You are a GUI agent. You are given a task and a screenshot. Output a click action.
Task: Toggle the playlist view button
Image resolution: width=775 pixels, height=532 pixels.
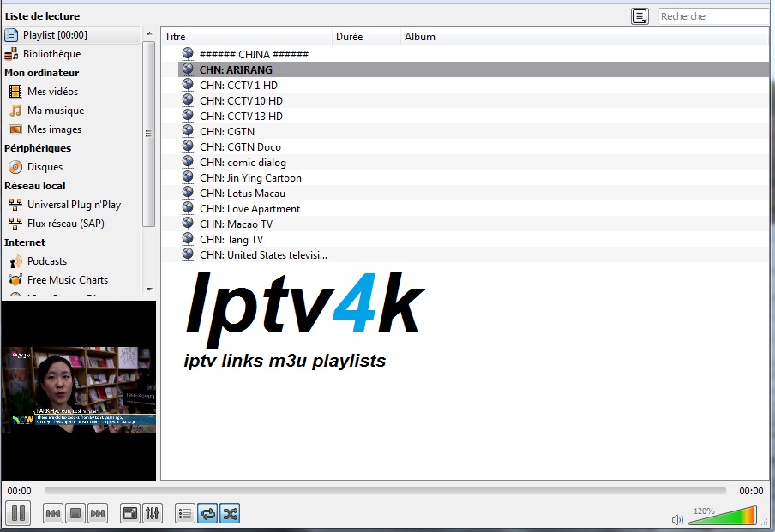[x=185, y=514]
